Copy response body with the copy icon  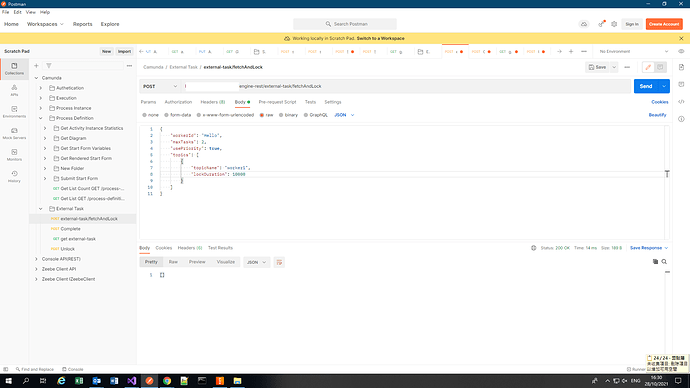point(655,262)
